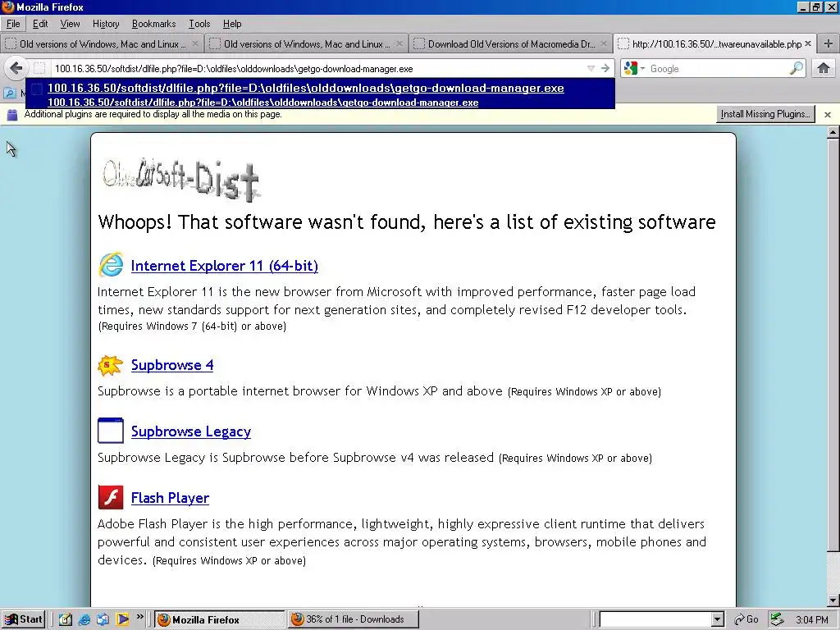840x630 pixels.
Task: Go back with the arrow button
Action: (16, 69)
